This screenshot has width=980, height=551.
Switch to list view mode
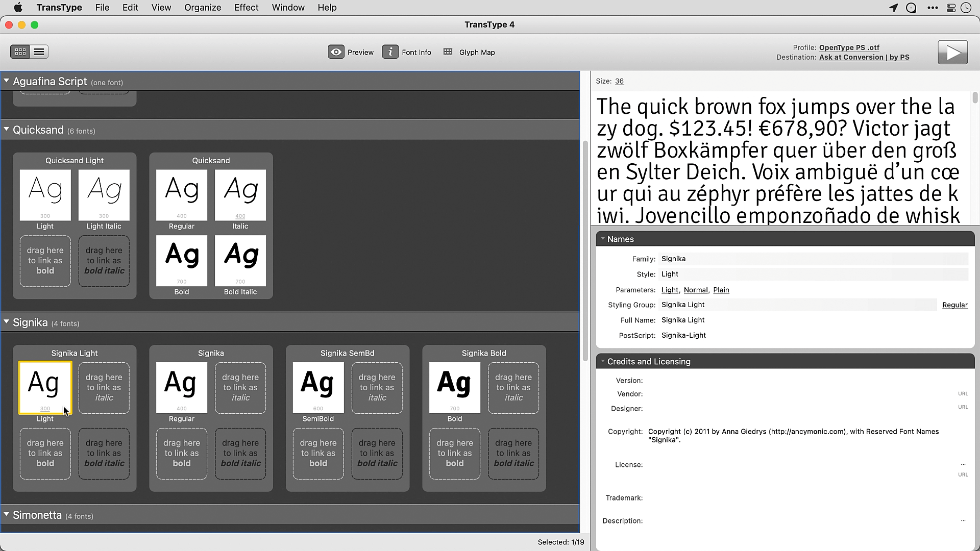39,52
